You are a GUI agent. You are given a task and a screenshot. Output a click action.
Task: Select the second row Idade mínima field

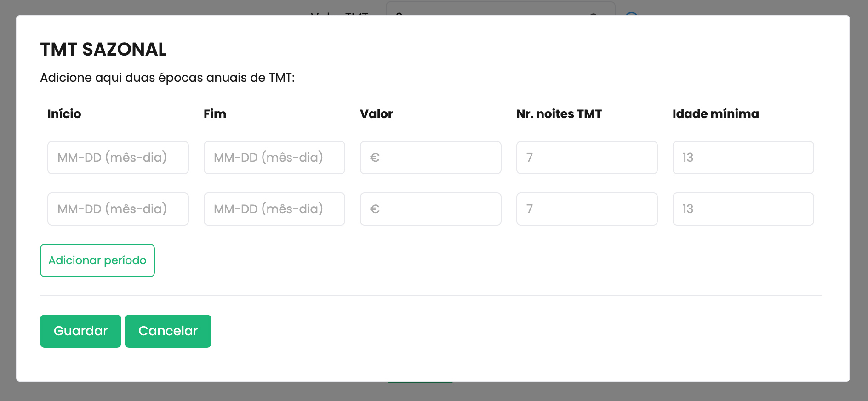pos(743,209)
